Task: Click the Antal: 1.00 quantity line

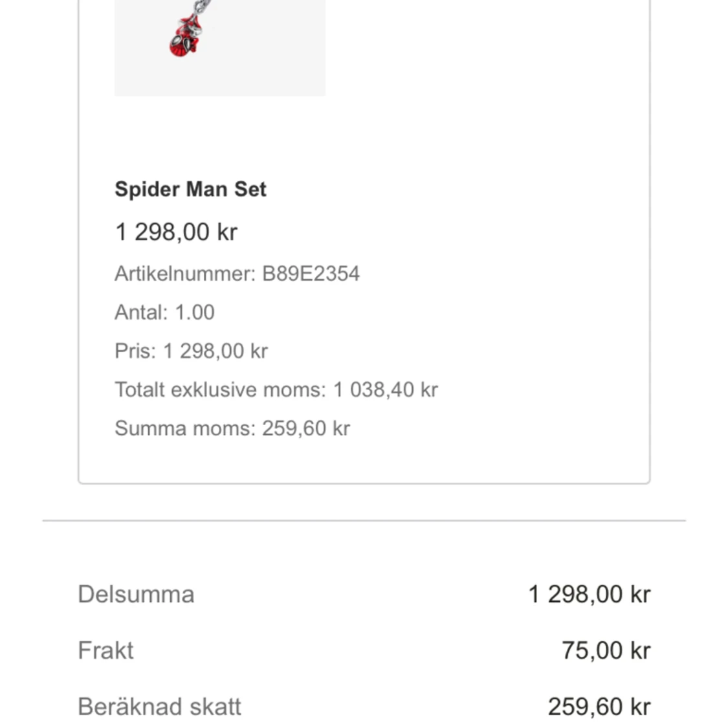Action: 164,313
